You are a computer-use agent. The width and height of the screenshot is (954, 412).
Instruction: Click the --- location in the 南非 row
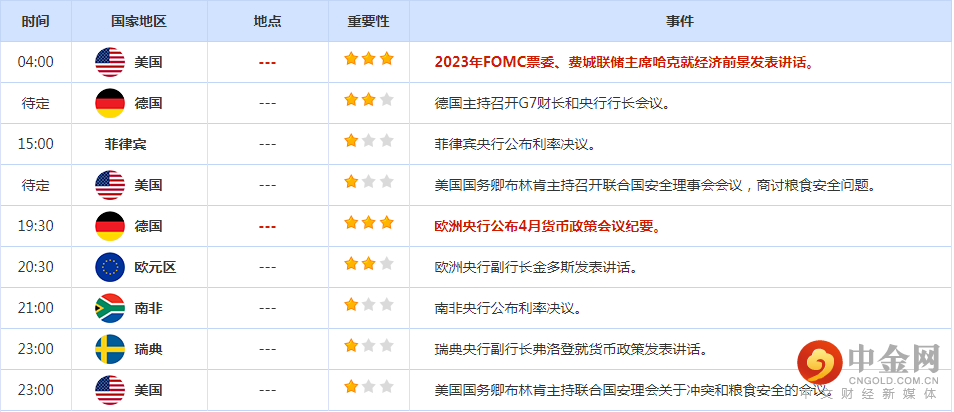[268, 309]
